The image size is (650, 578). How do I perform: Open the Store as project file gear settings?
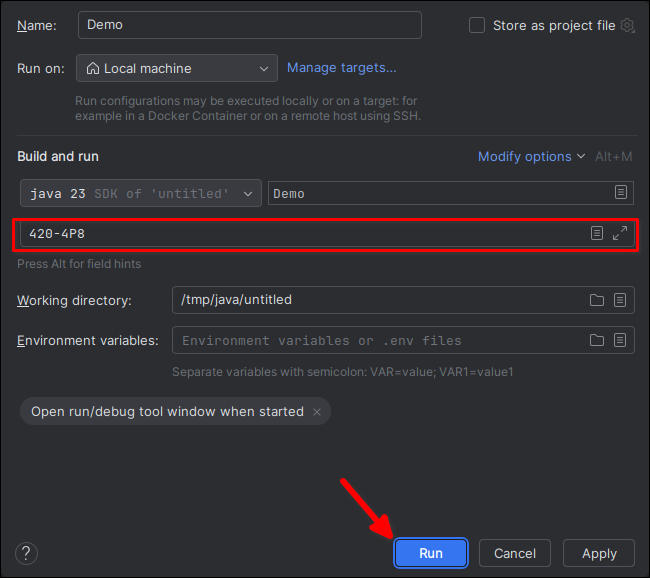click(628, 26)
